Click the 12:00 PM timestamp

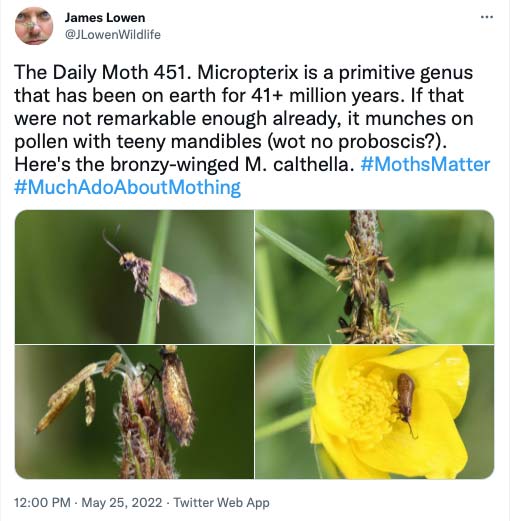42,502
